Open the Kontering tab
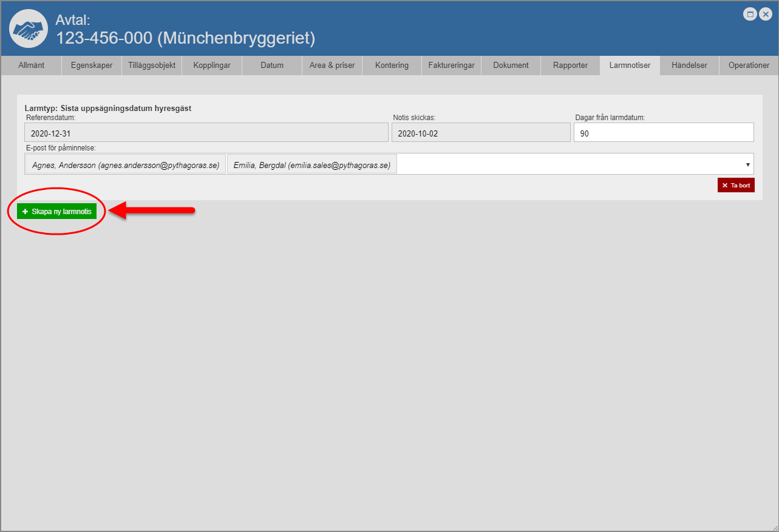The height and width of the screenshot is (532, 779). (x=392, y=66)
